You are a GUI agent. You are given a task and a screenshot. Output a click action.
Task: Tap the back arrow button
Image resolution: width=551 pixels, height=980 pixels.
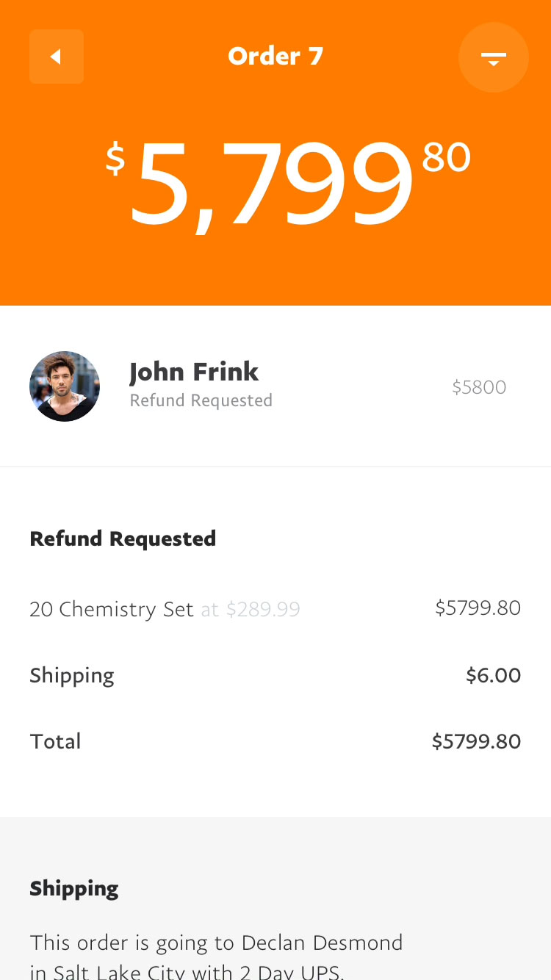coord(56,57)
